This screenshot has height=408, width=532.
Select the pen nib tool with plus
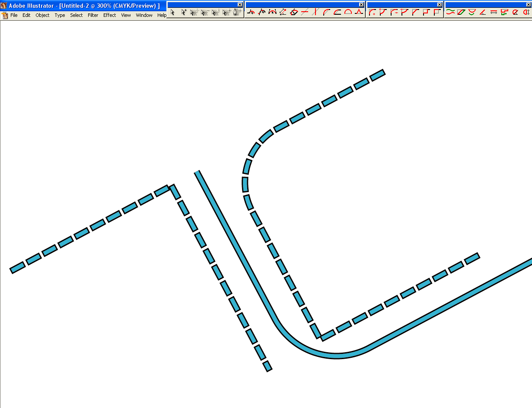point(237,12)
